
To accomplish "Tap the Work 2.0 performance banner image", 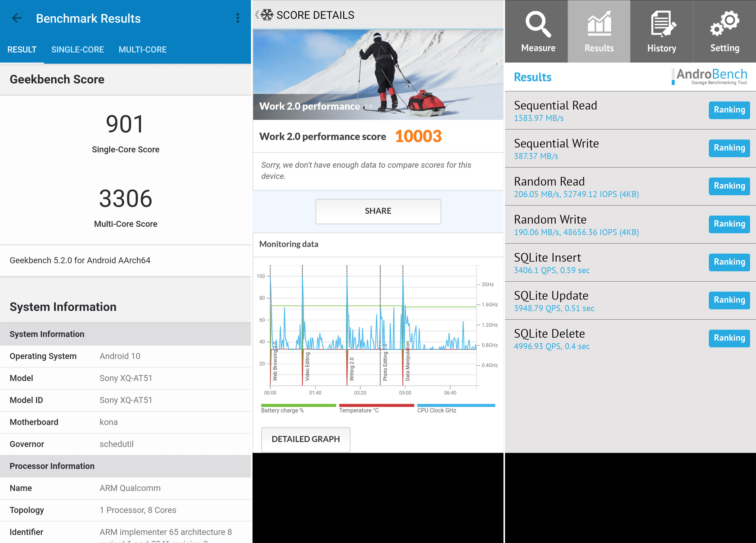I will pyautogui.click(x=378, y=74).
